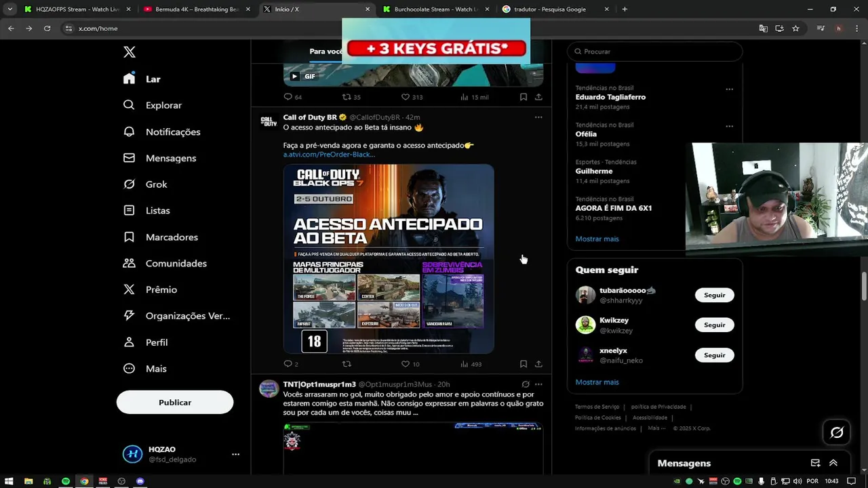Select the Para você timeline tab

(325, 52)
